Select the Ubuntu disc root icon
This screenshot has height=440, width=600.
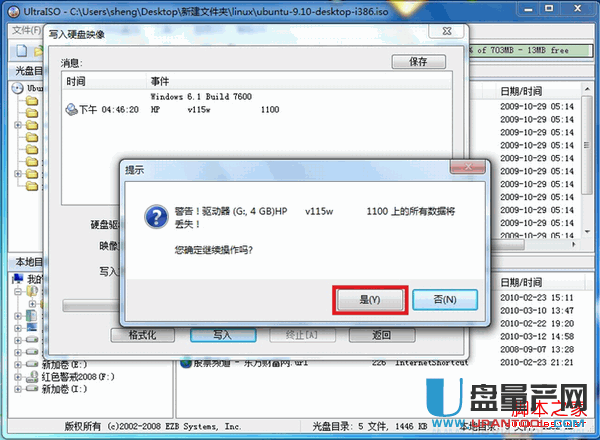tap(17, 88)
